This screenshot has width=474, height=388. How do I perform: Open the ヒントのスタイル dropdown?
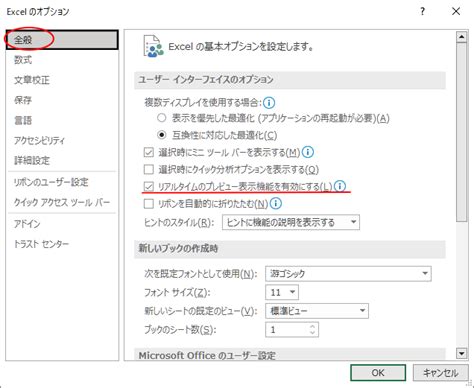click(x=291, y=222)
